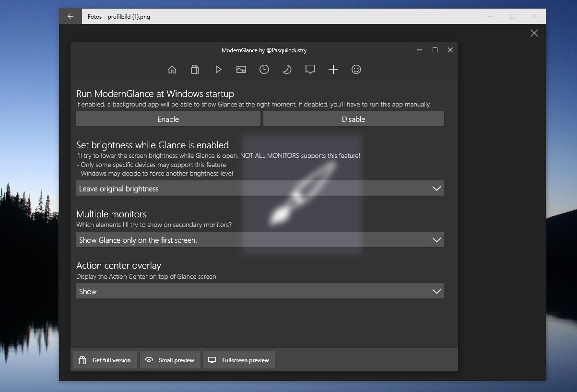The image size is (577, 392).
Task: Open the Home tab icon
Action: coord(172,70)
